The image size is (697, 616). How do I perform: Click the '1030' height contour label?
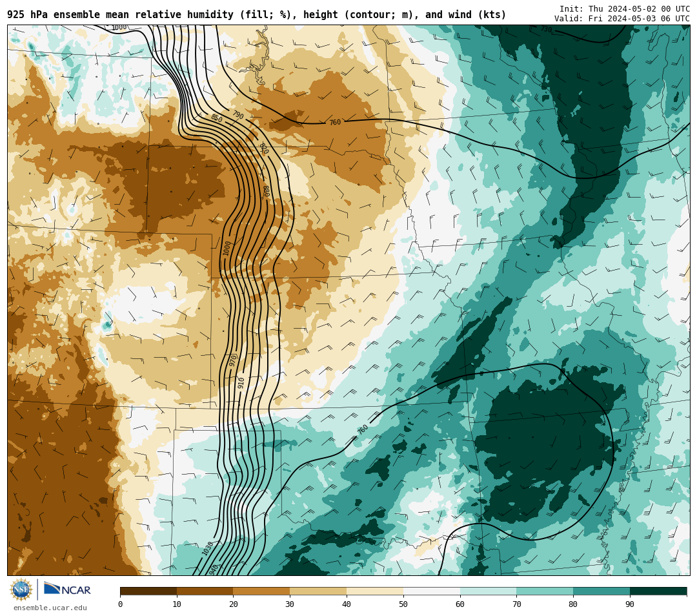tap(207, 548)
